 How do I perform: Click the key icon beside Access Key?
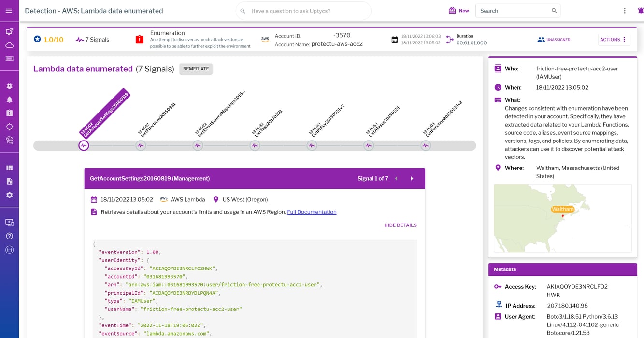pos(498,287)
